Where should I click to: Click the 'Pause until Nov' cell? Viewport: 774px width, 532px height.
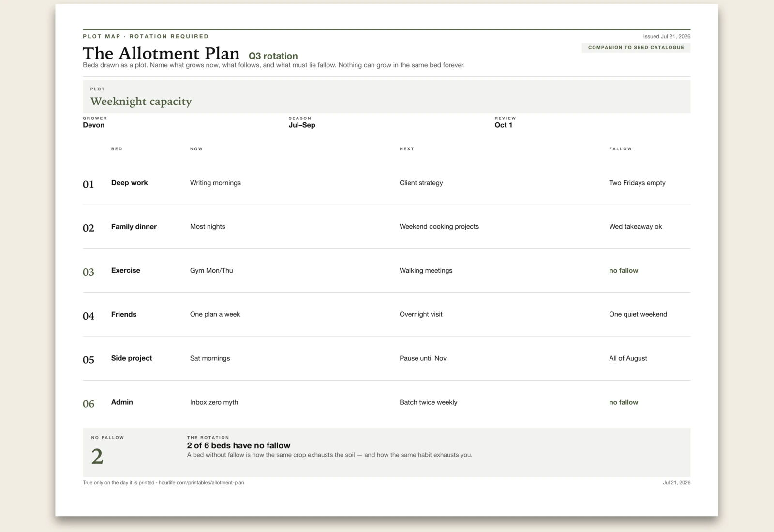pos(423,358)
